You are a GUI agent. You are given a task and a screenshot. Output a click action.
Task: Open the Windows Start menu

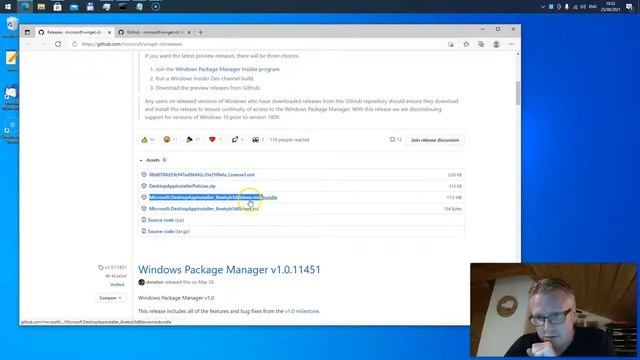(8, 7)
